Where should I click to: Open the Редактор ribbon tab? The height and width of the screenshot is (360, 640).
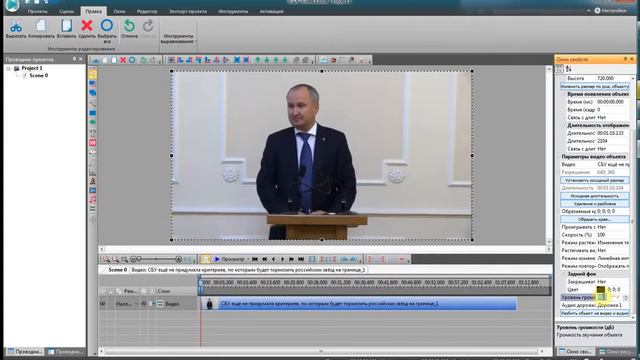click(147, 11)
